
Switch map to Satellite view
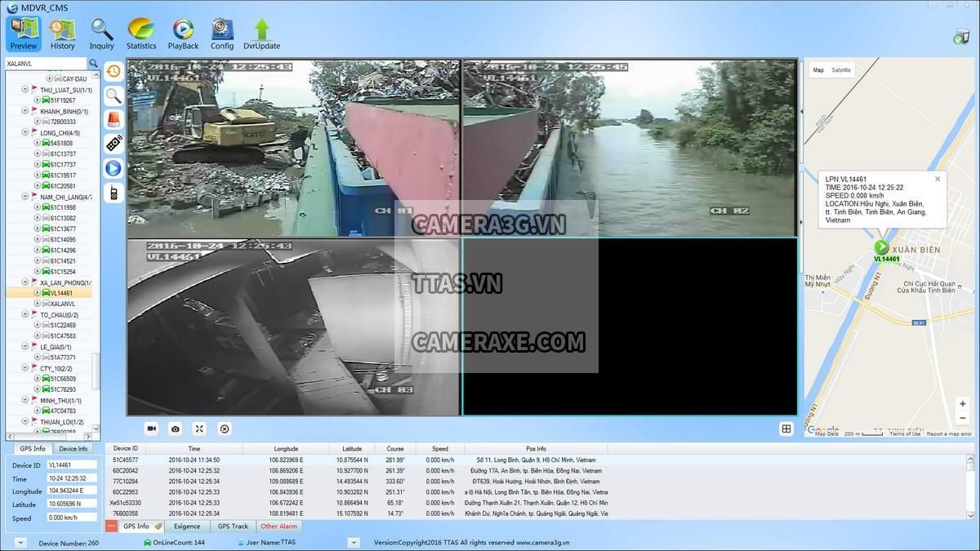click(841, 70)
